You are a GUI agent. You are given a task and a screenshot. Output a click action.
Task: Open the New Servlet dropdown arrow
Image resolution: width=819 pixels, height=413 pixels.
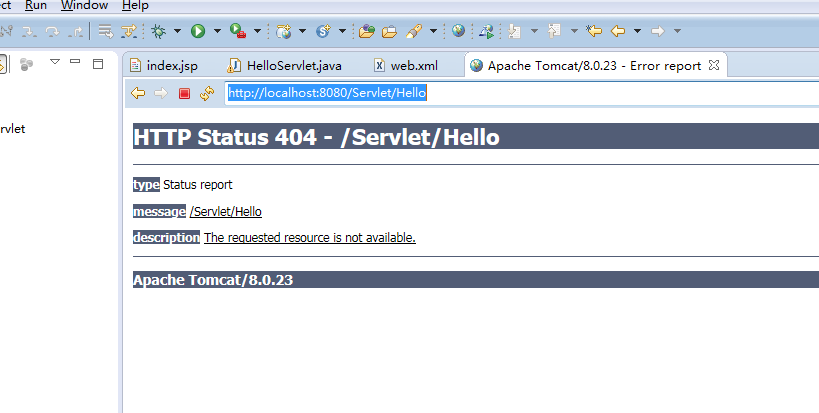click(343, 31)
